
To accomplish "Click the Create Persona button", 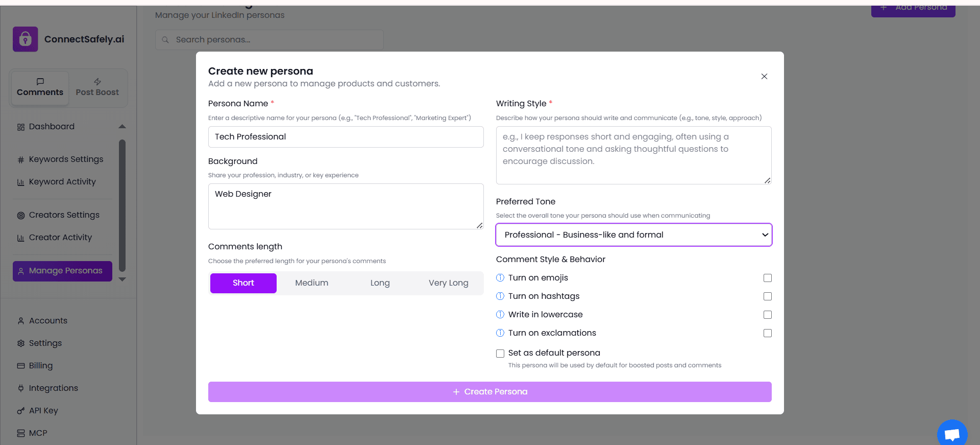I will 489,391.
